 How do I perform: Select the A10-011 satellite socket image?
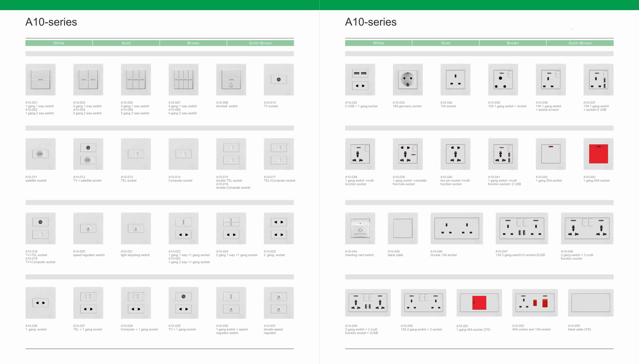[41, 154]
